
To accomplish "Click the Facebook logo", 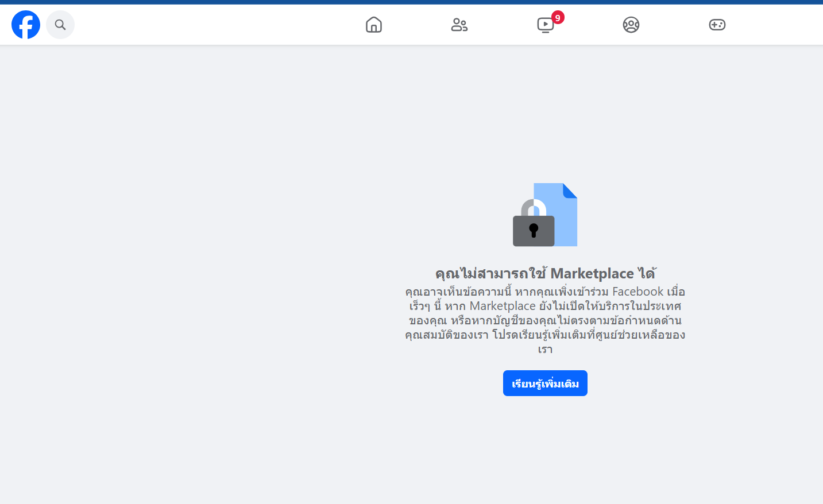I will click(x=26, y=25).
